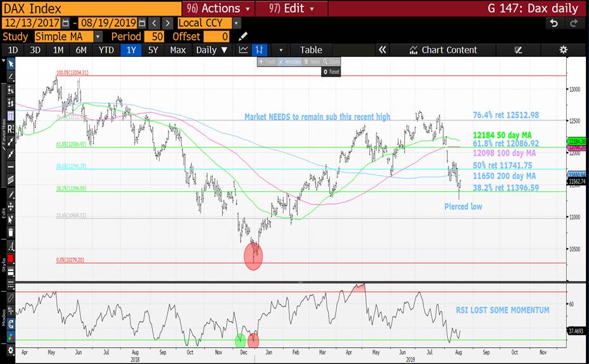Click the trash can delete annotation icon

11,232
